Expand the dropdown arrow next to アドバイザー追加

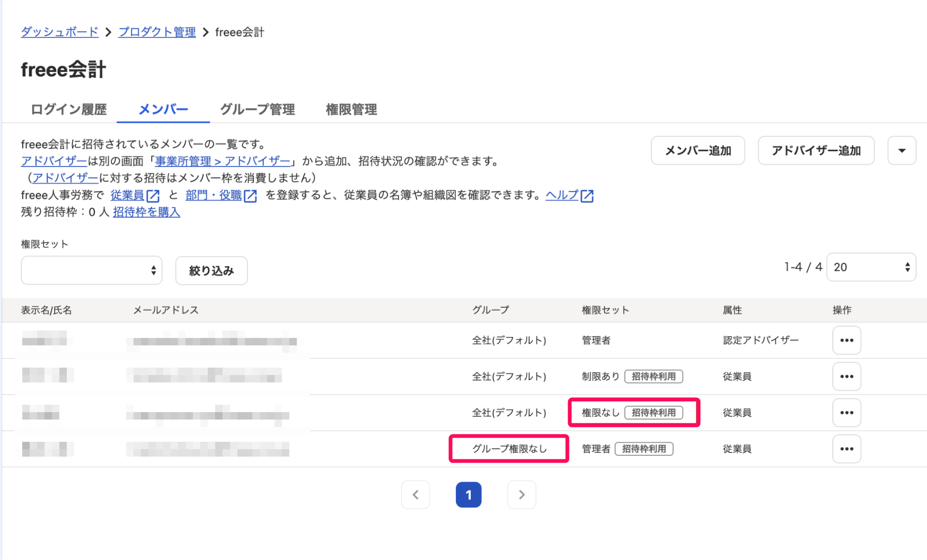[902, 150]
